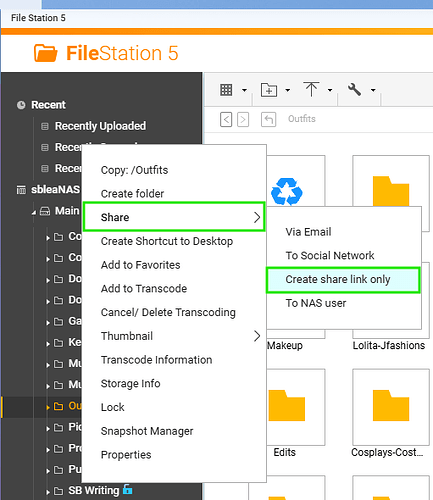Click the Recent clock icon
This screenshot has height=500, width=433.
pyautogui.click(x=21, y=105)
